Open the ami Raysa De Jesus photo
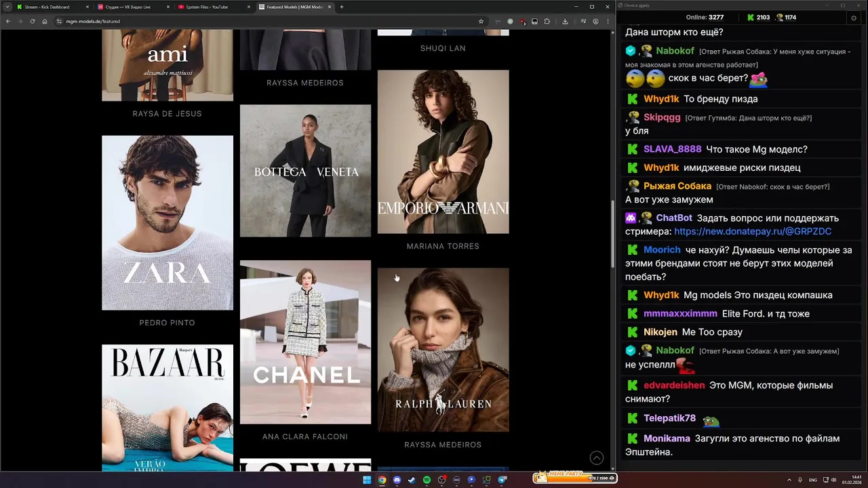868x488 pixels. [167, 65]
